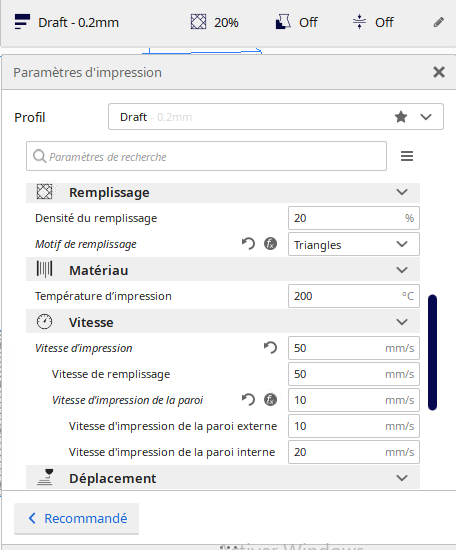Close the Paramètres d'impression panel

439,72
